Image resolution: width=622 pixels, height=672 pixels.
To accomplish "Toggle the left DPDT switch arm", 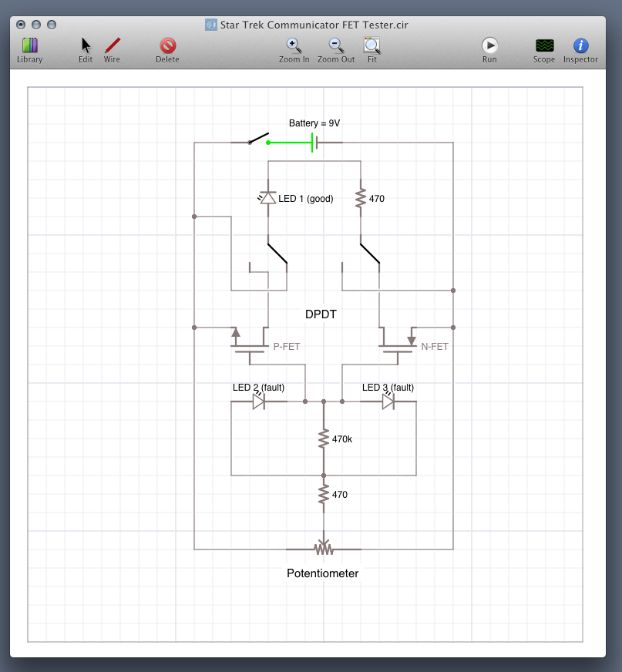I will click(277, 254).
